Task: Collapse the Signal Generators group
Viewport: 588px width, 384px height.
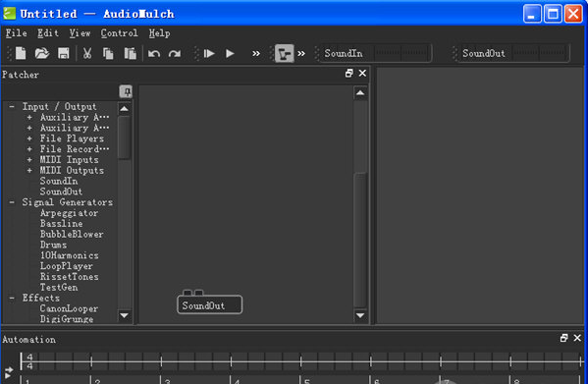Action: pos(12,202)
